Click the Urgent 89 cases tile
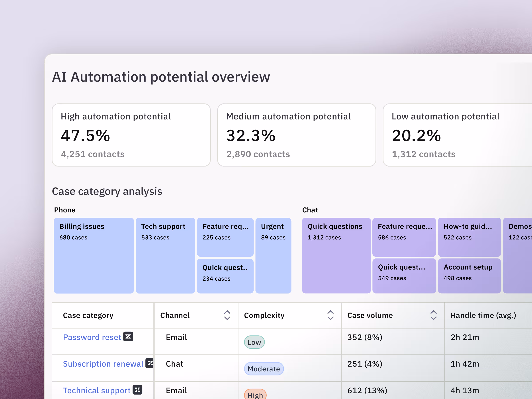The image size is (532, 399). pos(273,255)
